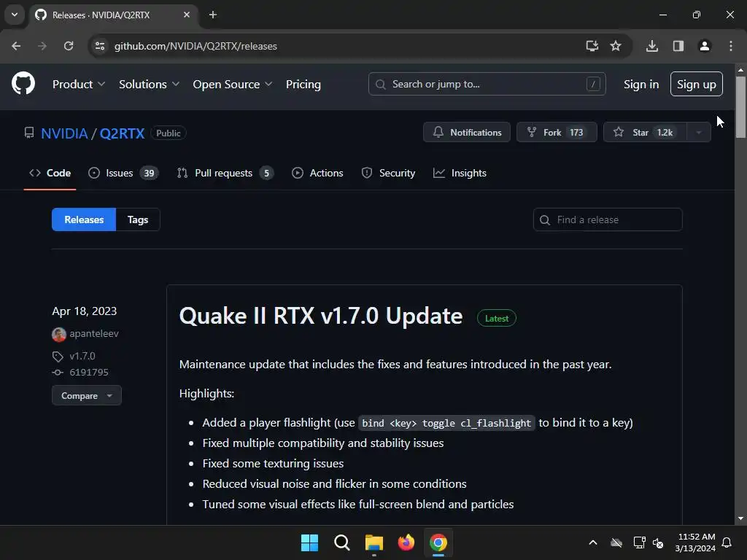Show hidden system tray icons
Screen dimensions: 747x560
(x=593, y=542)
